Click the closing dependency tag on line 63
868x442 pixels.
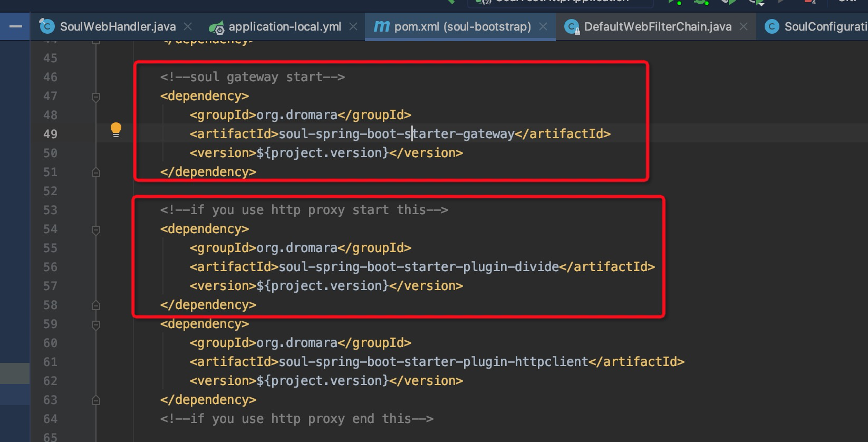(208, 400)
